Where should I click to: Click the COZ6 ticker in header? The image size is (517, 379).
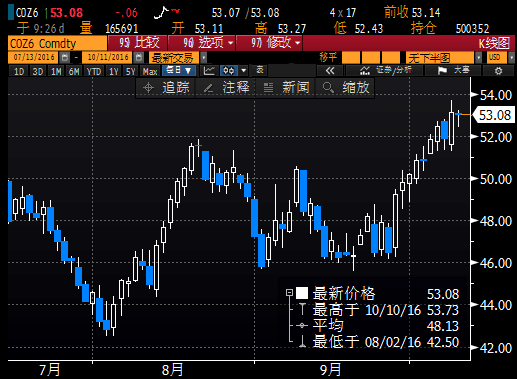point(27,13)
